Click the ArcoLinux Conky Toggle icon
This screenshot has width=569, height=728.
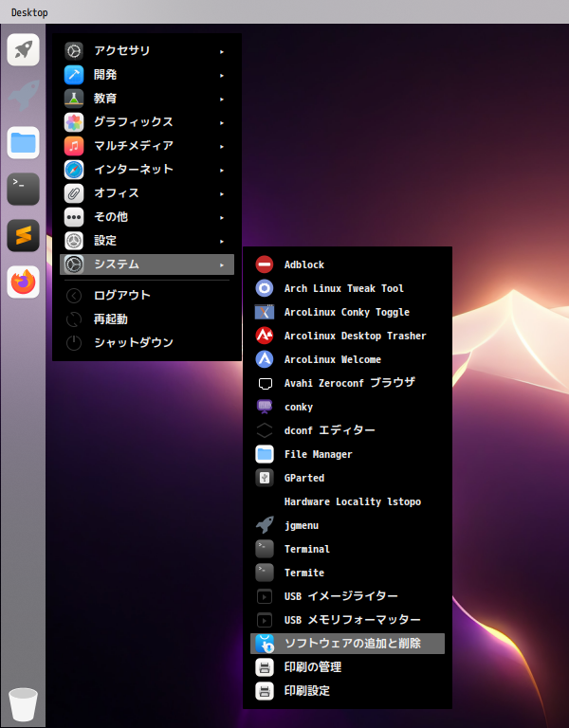[x=265, y=312]
